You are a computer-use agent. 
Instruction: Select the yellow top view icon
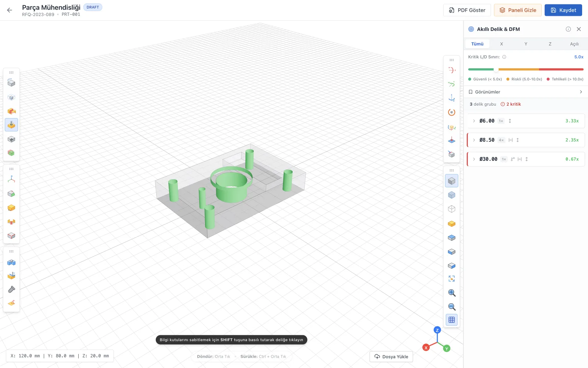click(452, 223)
